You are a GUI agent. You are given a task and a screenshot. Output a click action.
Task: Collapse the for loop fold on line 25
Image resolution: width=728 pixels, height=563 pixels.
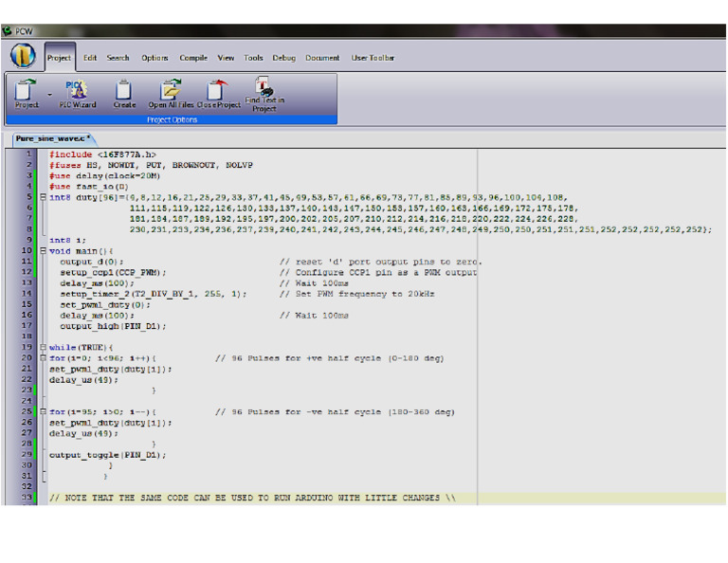[43, 411]
